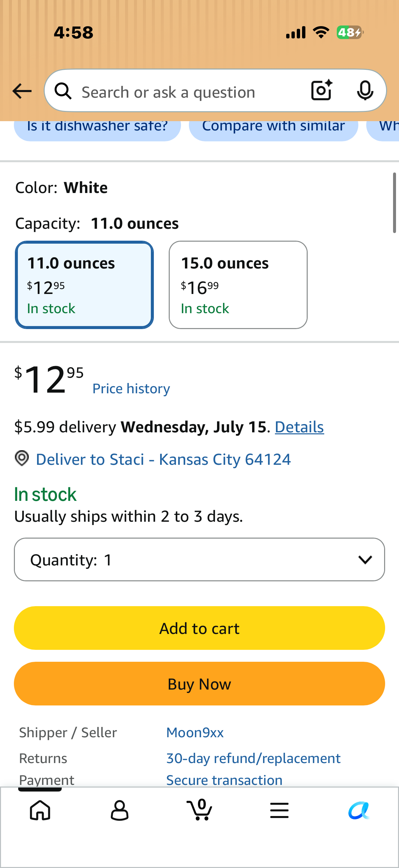This screenshot has width=399, height=868.
Task: Go to Home tab icon
Action: [x=40, y=810]
